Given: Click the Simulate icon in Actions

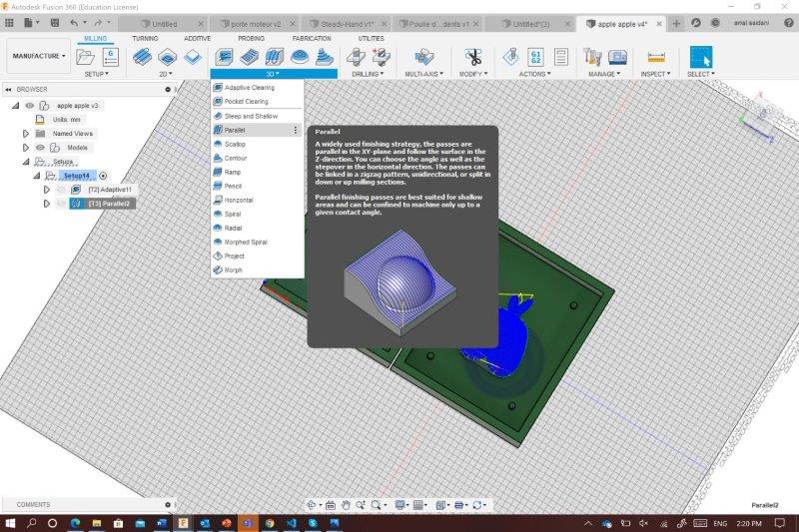Looking at the screenshot, I should [511, 57].
